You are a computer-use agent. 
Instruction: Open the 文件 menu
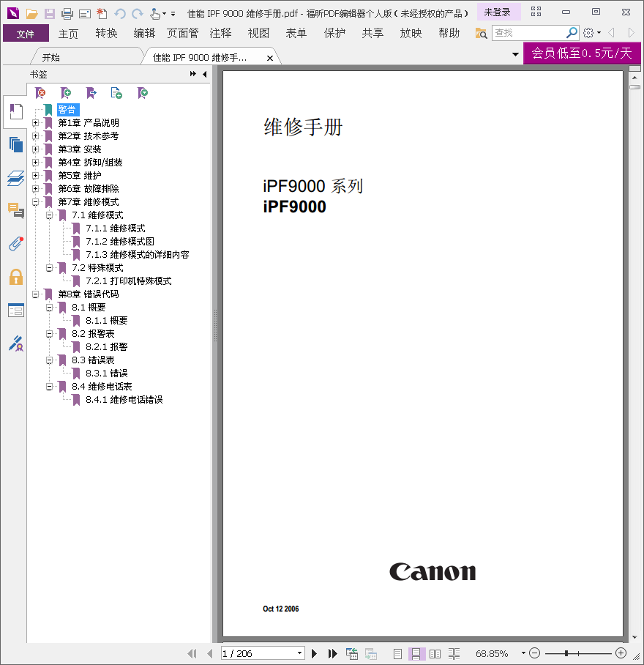[x=26, y=34]
